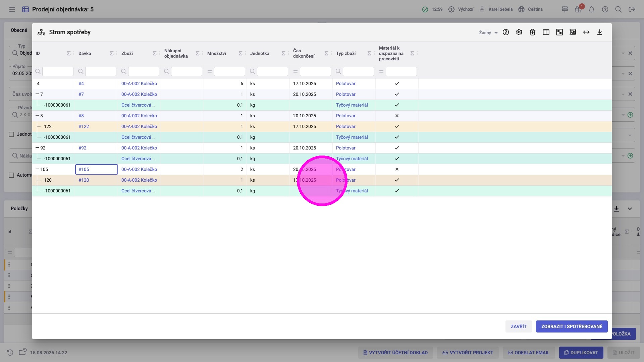This screenshot has height=362, width=644.
Task: Click Zobrazit i spotřebované button
Action: coord(572,326)
